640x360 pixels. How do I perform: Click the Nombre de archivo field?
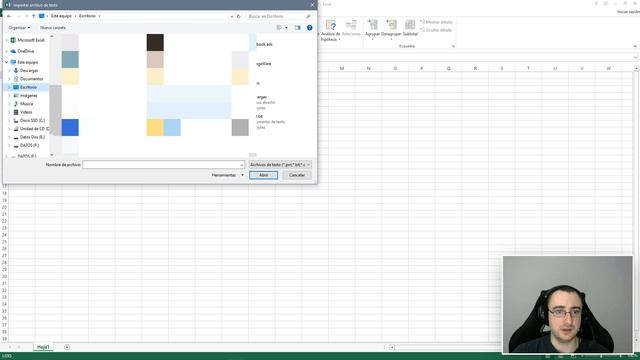pyautogui.click(x=164, y=164)
